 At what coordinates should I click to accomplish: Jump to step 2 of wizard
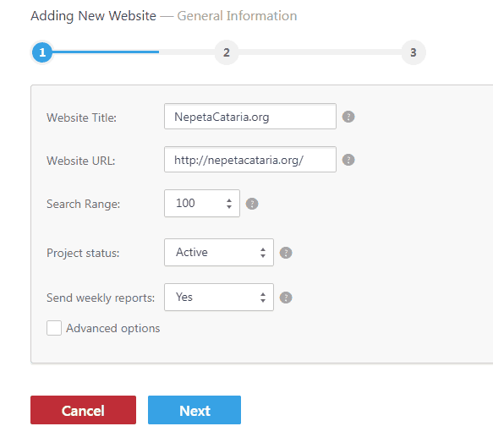[227, 52]
